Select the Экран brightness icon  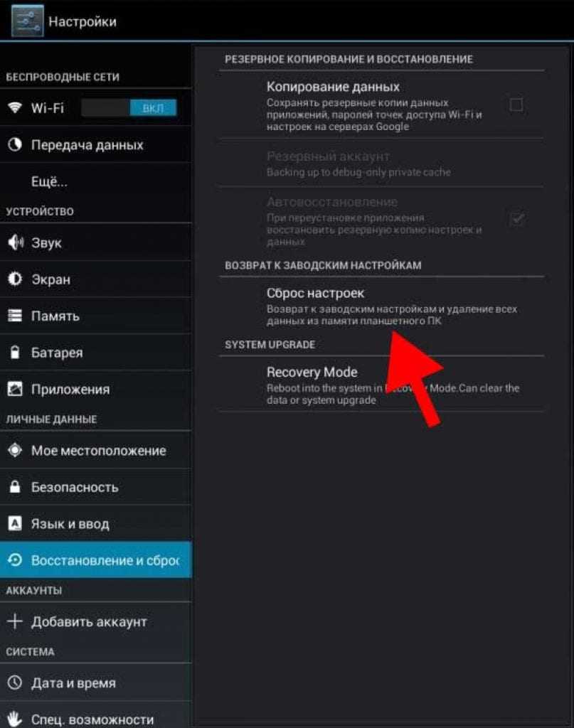coord(15,279)
